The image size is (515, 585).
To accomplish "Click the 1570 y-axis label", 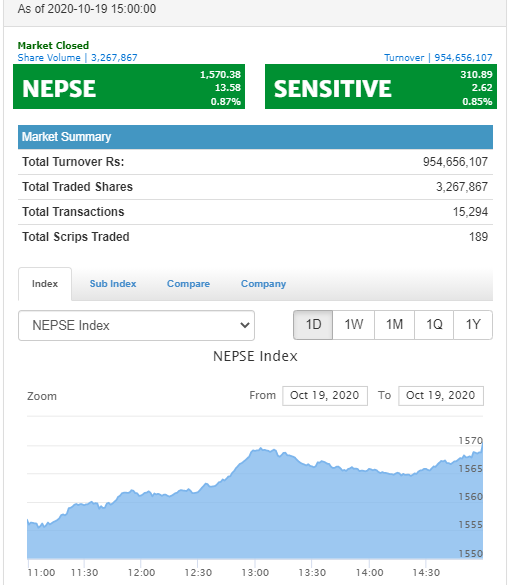I will click(x=471, y=441).
